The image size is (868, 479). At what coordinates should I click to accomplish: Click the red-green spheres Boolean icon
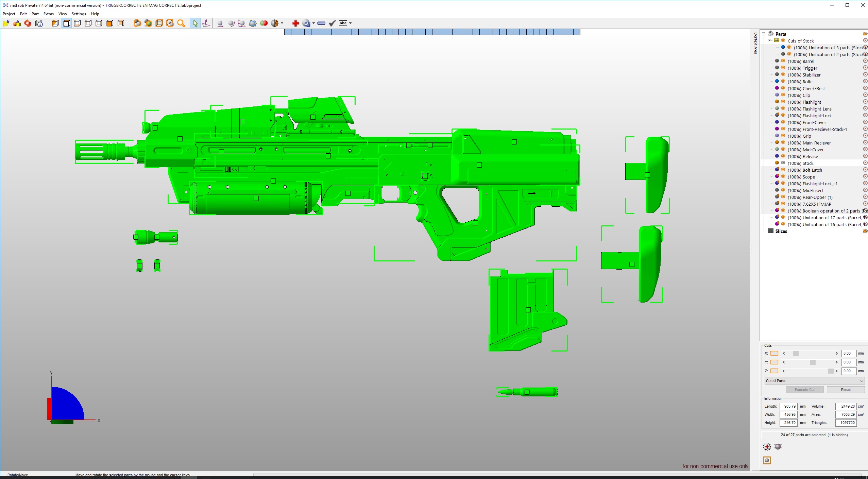(x=263, y=23)
